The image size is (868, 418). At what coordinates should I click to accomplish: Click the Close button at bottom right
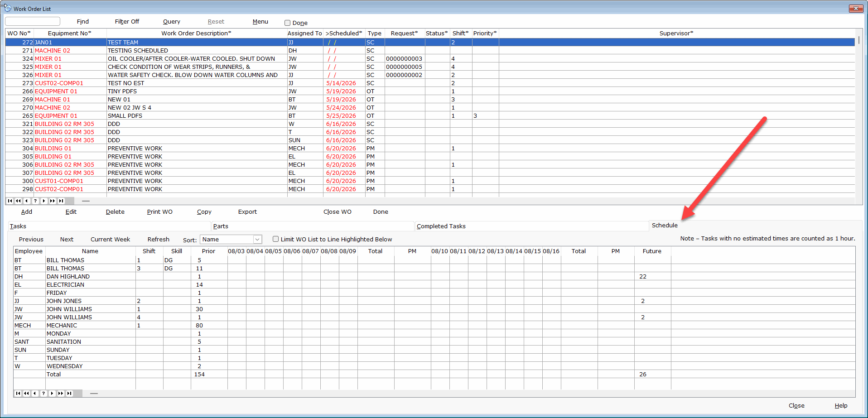[x=796, y=405]
